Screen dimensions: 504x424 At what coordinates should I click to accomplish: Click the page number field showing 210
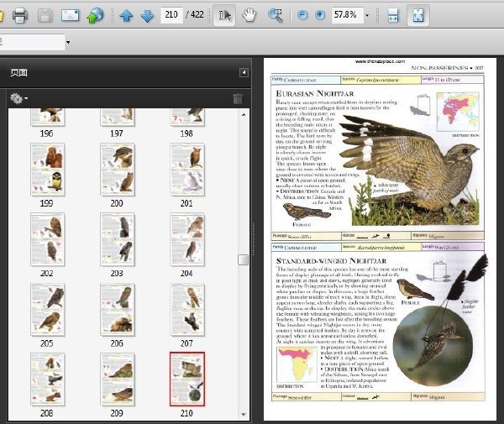pos(171,15)
